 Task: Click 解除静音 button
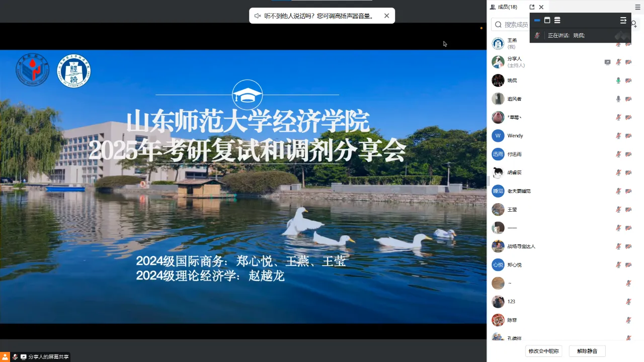[x=587, y=351]
